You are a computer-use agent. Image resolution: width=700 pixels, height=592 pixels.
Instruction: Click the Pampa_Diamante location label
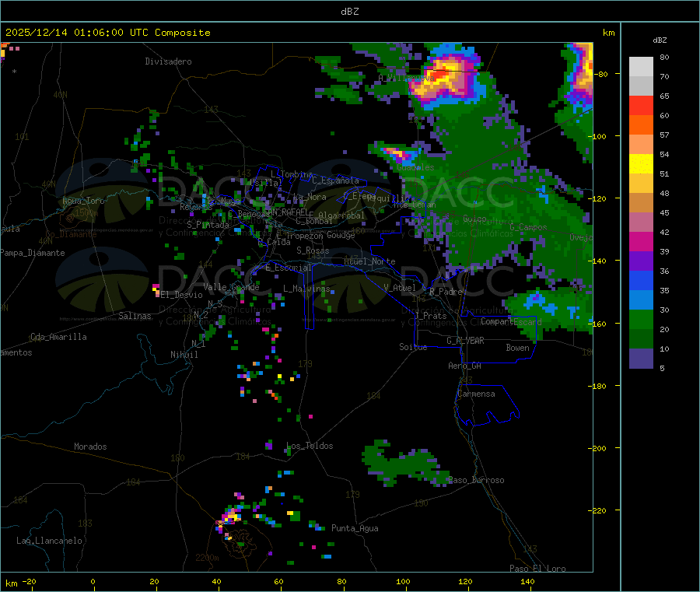[32, 253]
